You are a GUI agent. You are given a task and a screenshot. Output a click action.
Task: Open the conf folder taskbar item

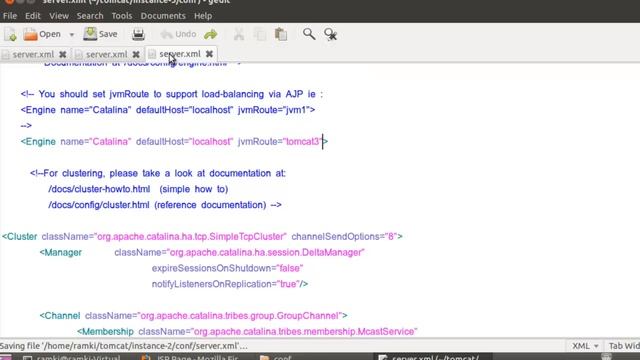click(x=276, y=358)
